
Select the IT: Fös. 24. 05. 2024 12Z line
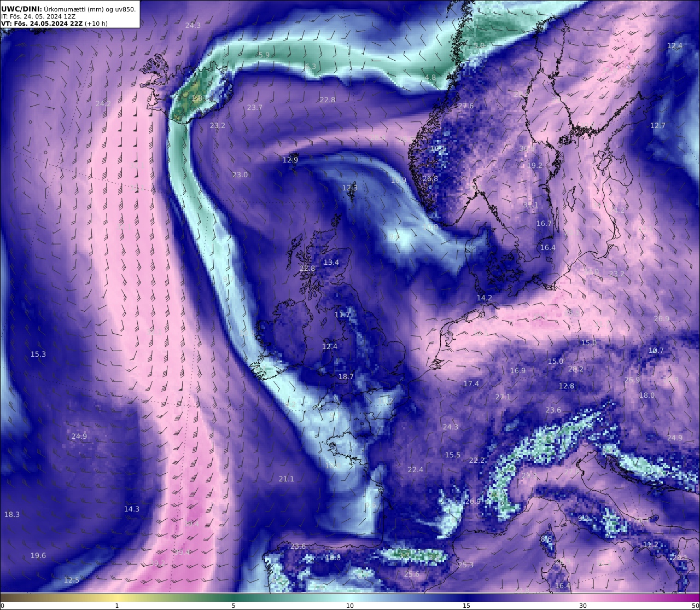(x=39, y=16)
